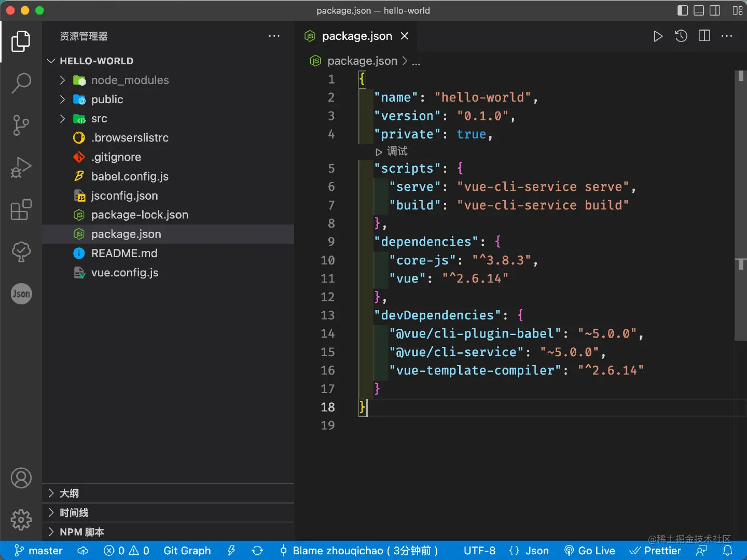Click the "core-js" dependency key
Screen dimensions: 747x560
click(422, 260)
